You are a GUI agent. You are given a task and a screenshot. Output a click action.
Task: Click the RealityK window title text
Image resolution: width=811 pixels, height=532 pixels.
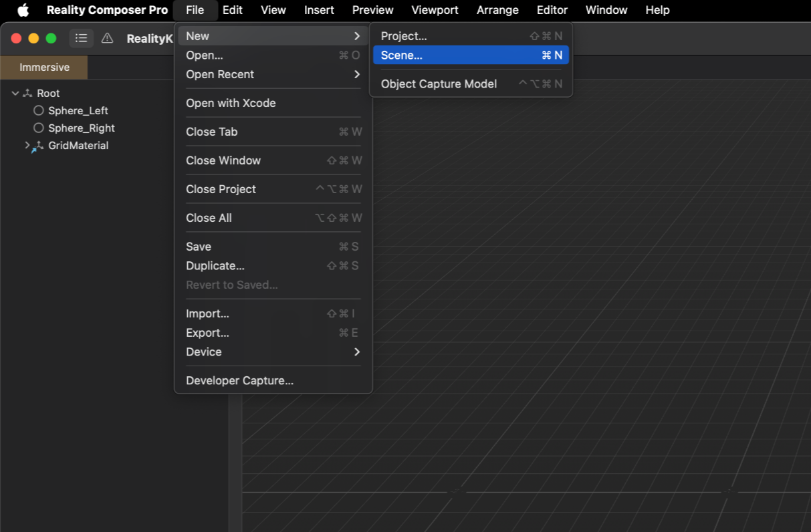150,39
